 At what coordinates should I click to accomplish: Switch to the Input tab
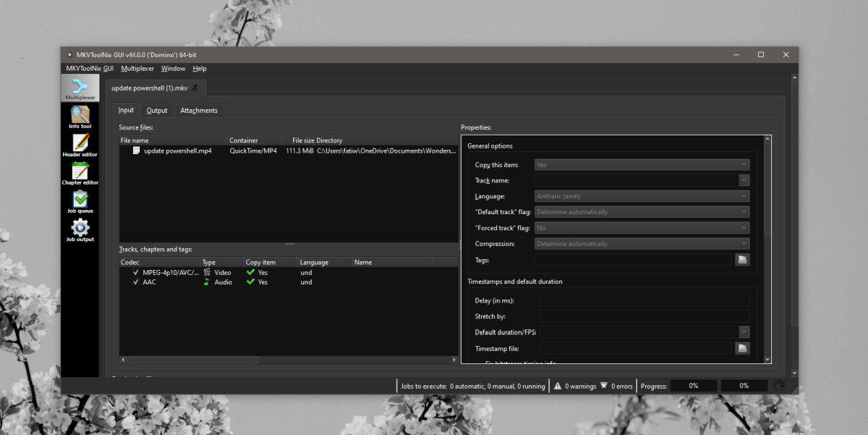[126, 110]
